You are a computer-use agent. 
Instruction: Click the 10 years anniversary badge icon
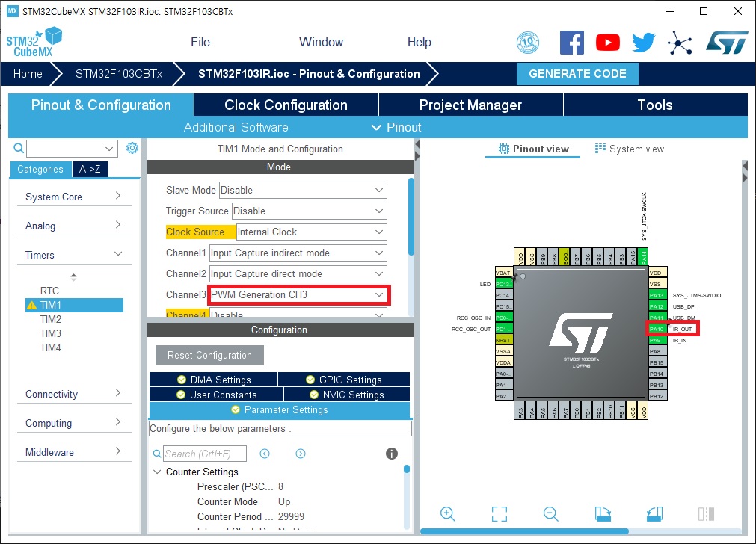click(528, 43)
